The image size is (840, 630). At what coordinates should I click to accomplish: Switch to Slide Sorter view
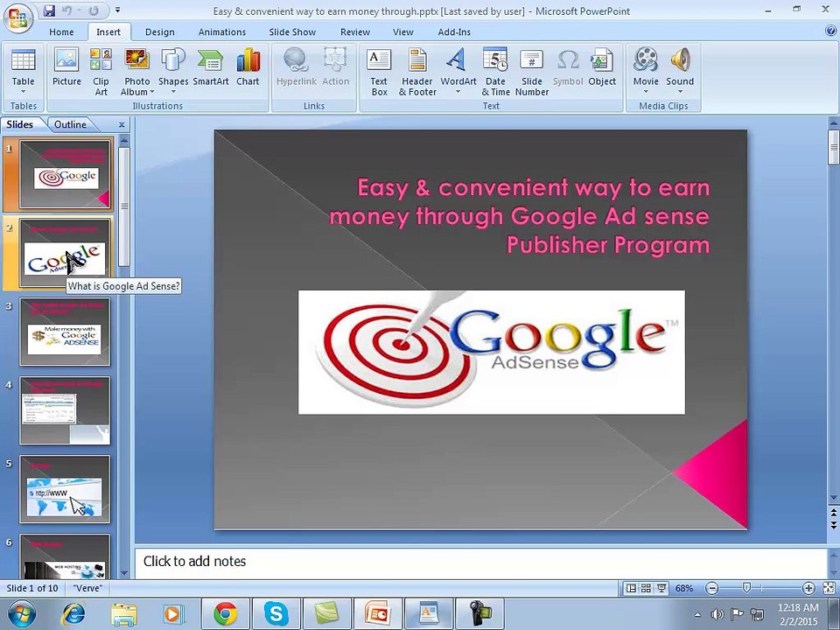[646, 588]
